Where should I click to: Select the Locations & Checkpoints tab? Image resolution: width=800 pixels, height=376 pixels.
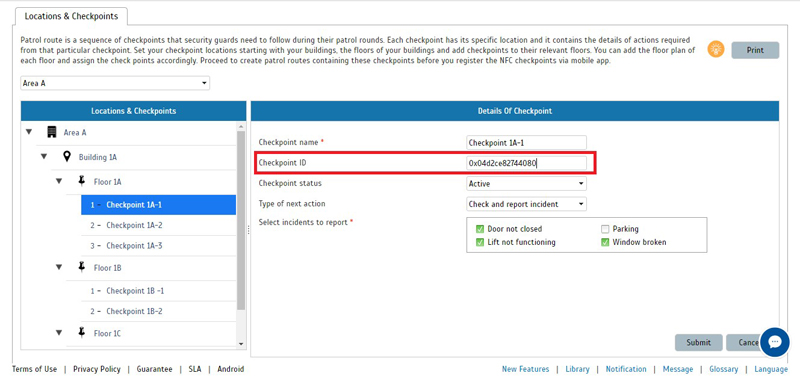tap(71, 16)
